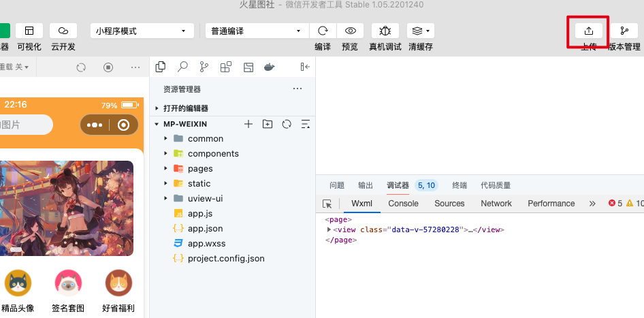The width and height of the screenshot is (644, 318).
Task: Click the compile (编译) refresh icon
Action: coord(323,31)
